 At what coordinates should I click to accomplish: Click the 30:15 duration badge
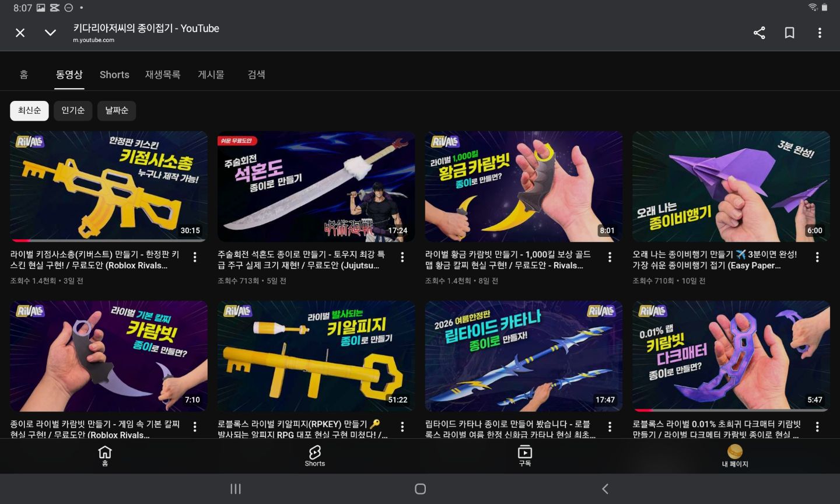190,230
